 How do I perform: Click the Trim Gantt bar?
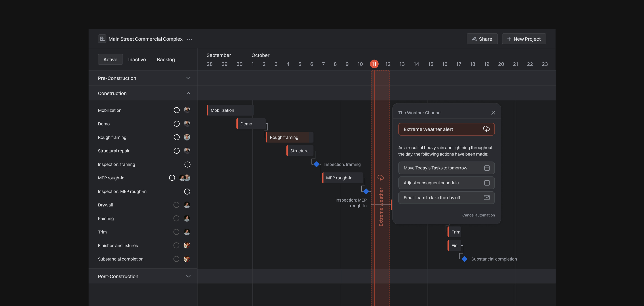point(455,232)
